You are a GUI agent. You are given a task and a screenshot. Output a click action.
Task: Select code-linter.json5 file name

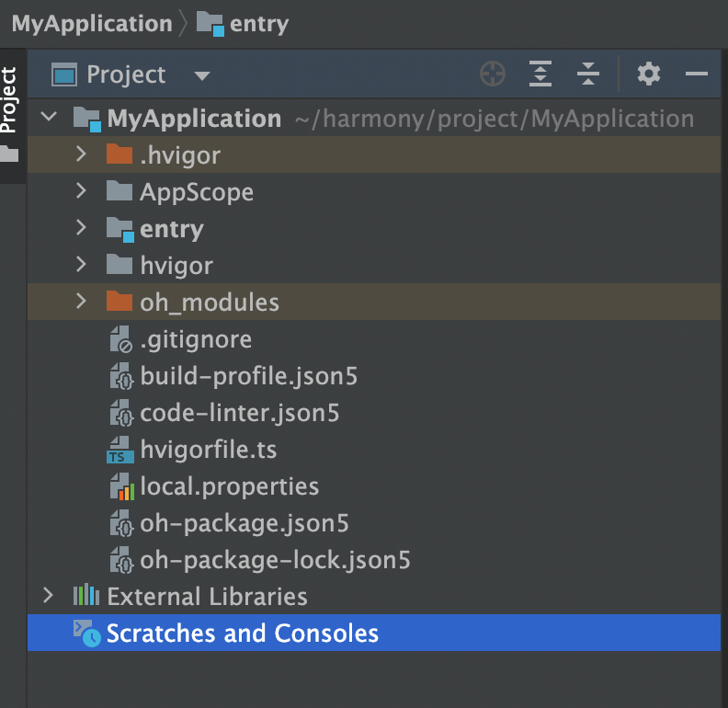[x=240, y=413]
